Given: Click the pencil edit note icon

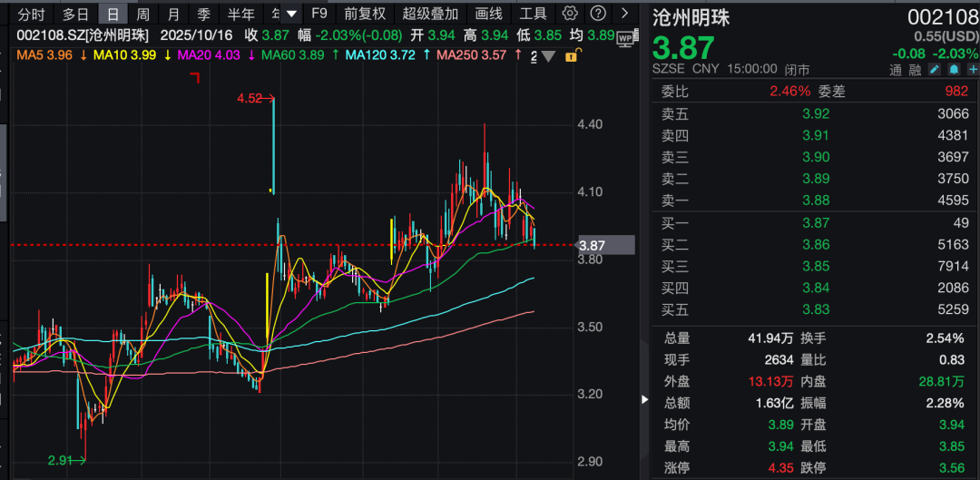Looking at the screenshot, I should [935, 69].
